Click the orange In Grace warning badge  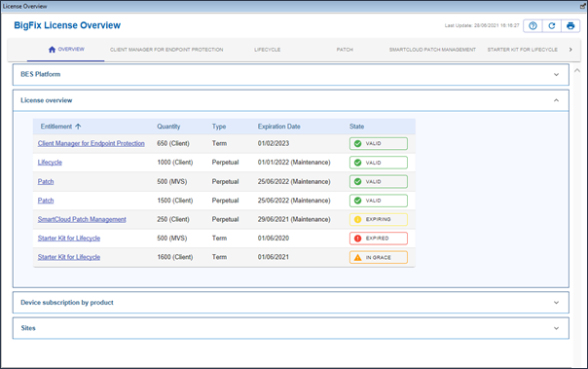point(379,257)
